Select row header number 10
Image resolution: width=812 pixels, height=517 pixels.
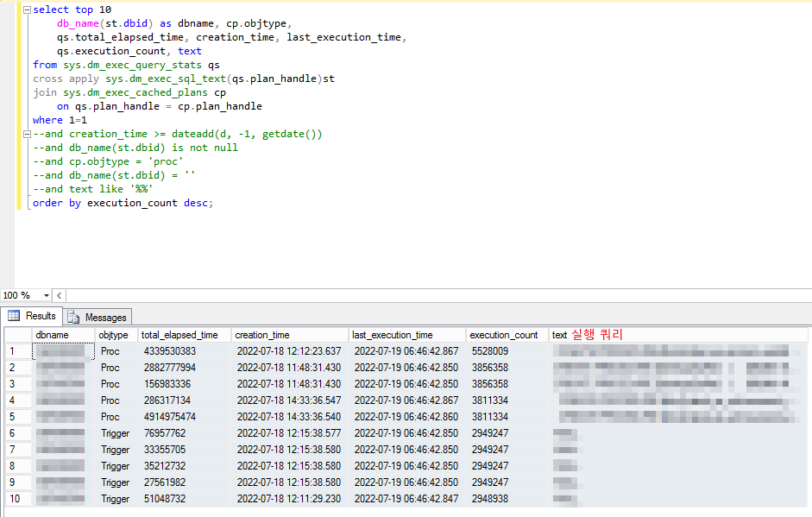click(x=18, y=499)
